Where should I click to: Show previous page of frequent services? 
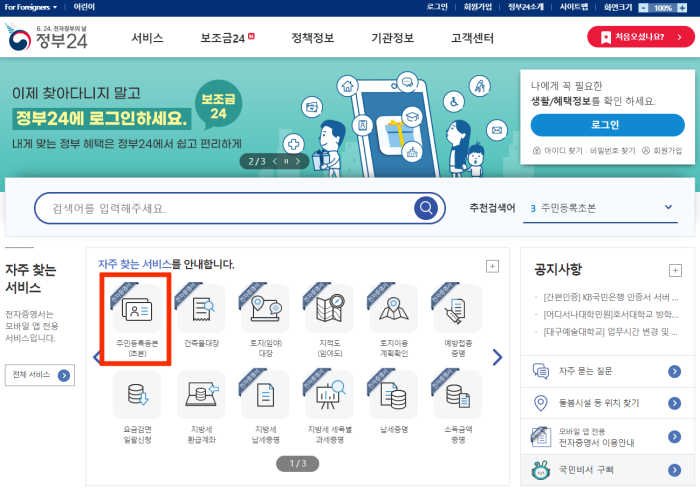(x=96, y=357)
